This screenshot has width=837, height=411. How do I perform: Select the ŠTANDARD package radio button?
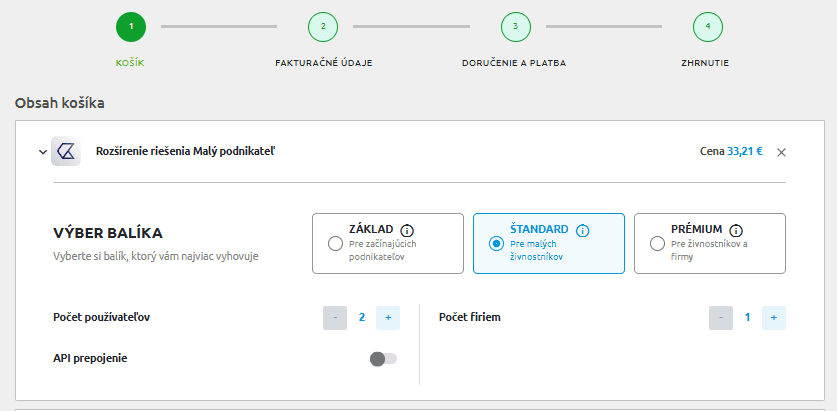pos(496,243)
